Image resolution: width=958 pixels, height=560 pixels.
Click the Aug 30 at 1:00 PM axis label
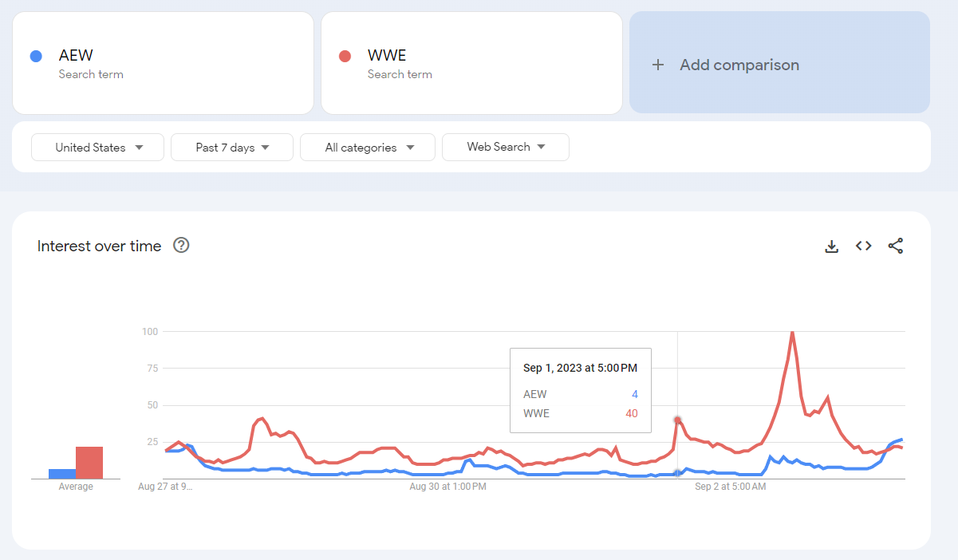(447, 486)
